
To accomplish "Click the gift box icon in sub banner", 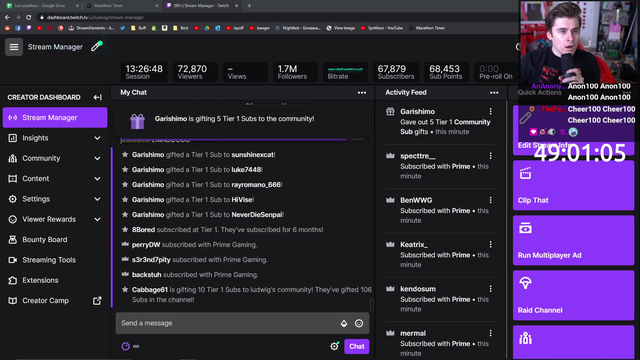I will pyautogui.click(x=138, y=121).
